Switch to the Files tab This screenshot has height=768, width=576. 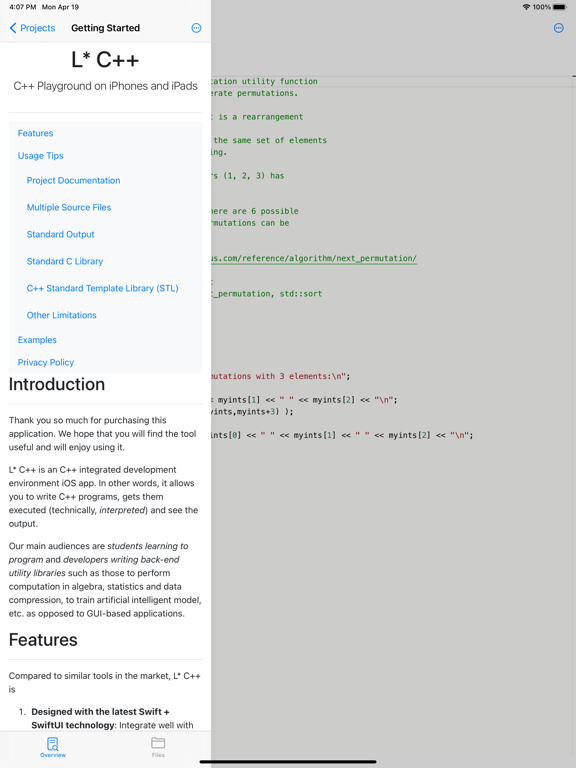click(x=158, y=747)
